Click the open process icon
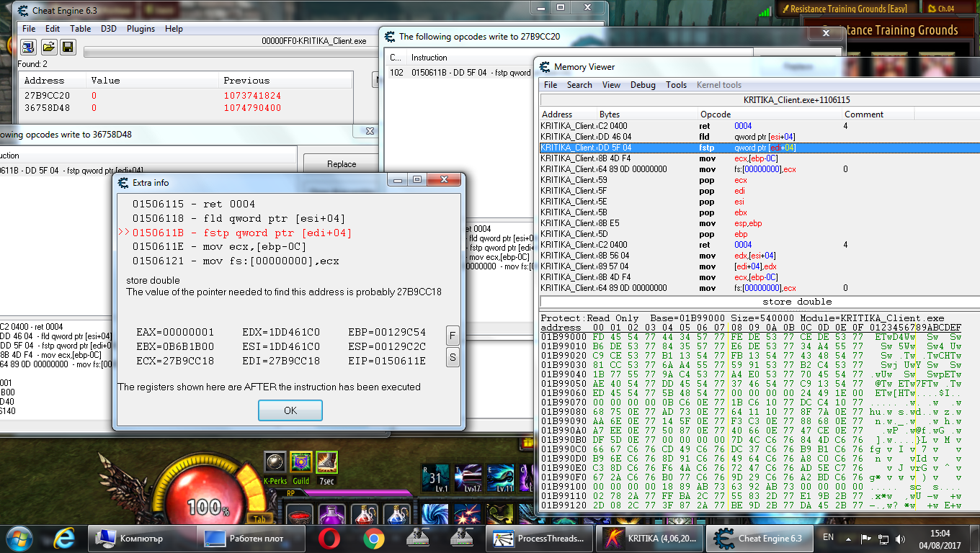Viewport: 980px width, 553px height. pyautogui.click(x=28, y=48)
